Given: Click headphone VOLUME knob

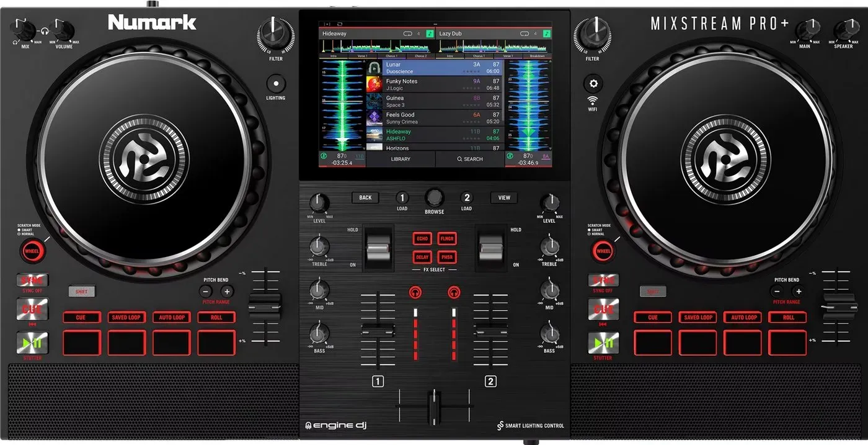Looking at the screenshot, I should tap(62, 29).
